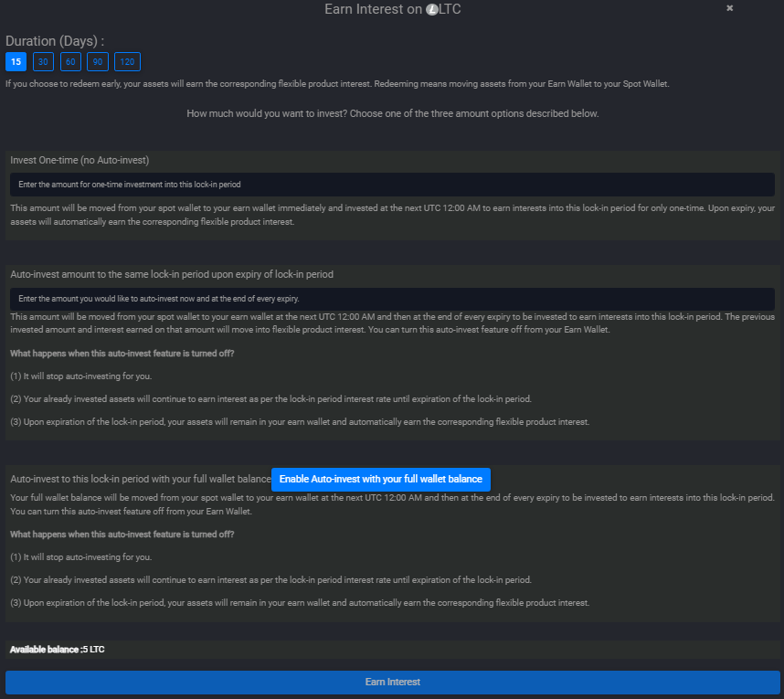Click the Auto-invest to this lock-in period heading
This screenshot has height=699, width=784.
(141, 479)
